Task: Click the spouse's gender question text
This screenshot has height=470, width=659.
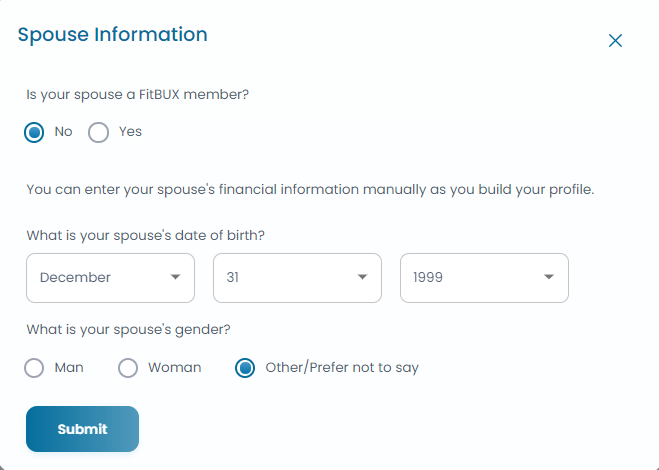Action: pos(129,330)
